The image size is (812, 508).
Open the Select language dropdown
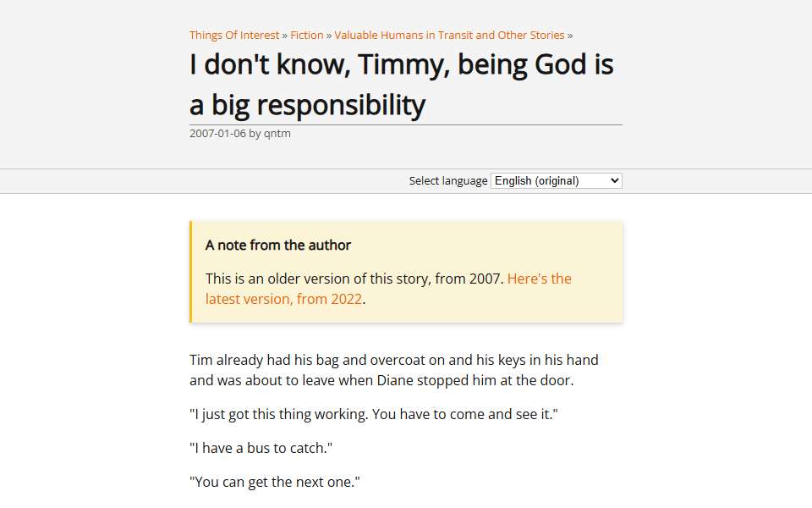pyautogui.click(x=557, y=181)
